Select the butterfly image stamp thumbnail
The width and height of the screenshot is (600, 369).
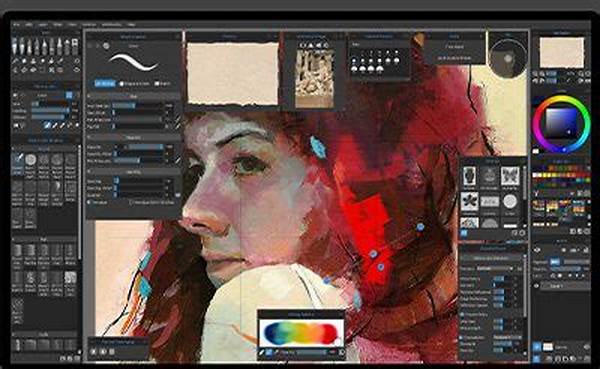pos(510,176)
